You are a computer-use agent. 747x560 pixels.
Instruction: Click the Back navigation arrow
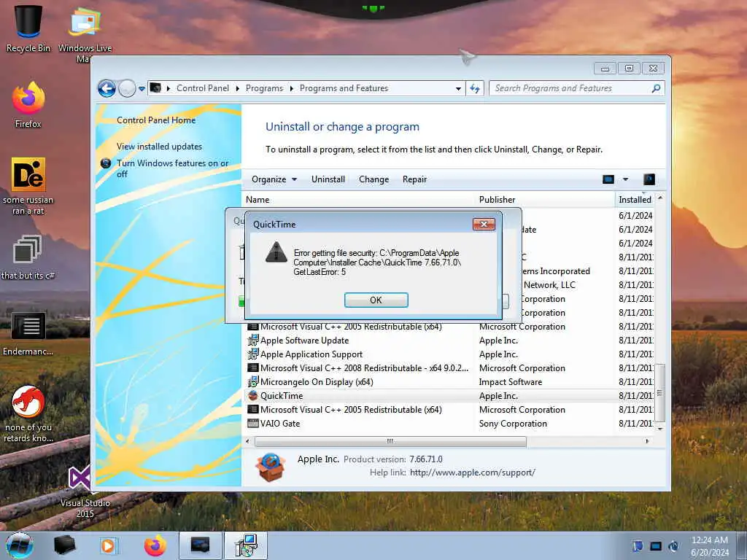pyautogui.click(x=107, y=88)
